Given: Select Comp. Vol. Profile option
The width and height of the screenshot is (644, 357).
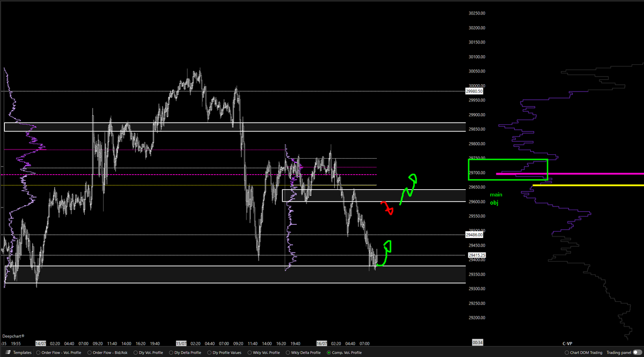Looking at the screenshot, I should 344,353.
